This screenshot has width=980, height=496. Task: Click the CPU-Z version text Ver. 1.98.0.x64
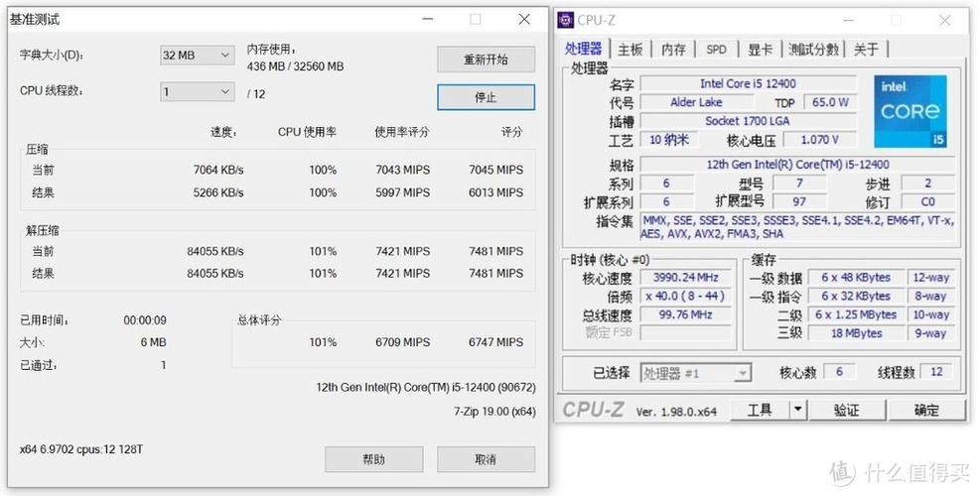[x=676, y=412]
